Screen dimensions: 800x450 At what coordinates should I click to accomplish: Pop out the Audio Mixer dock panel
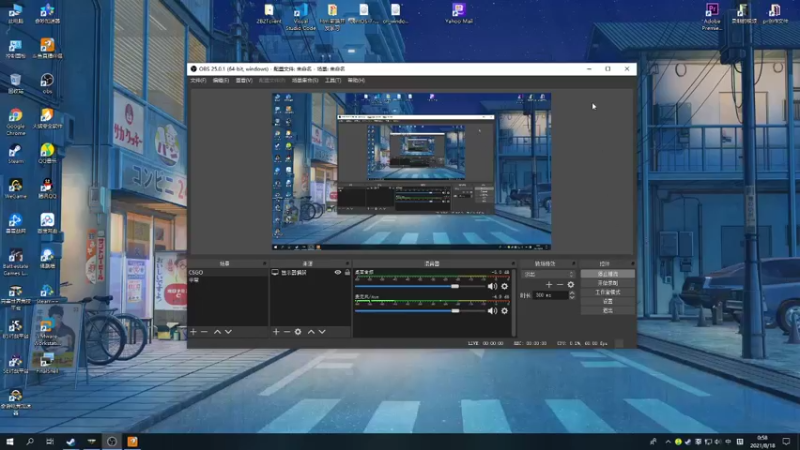pos(513,264)
